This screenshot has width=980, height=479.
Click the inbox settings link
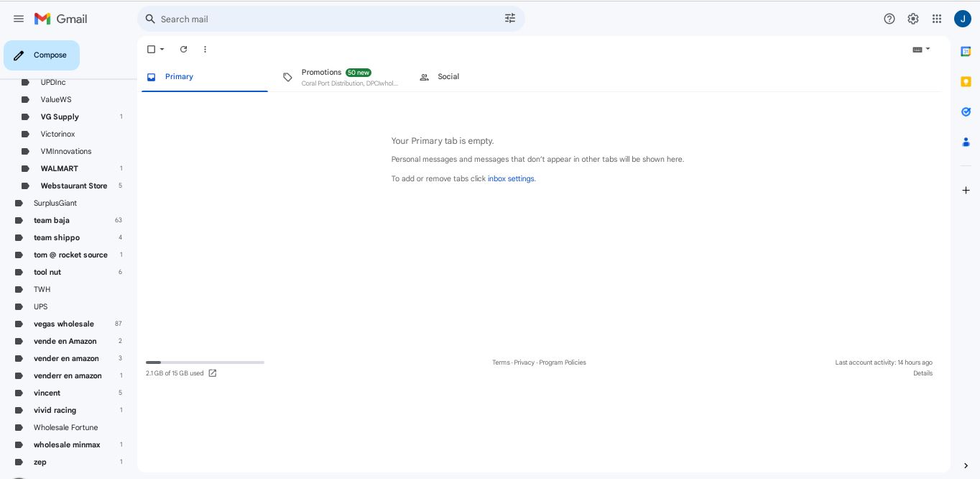(x=511, y=178)
